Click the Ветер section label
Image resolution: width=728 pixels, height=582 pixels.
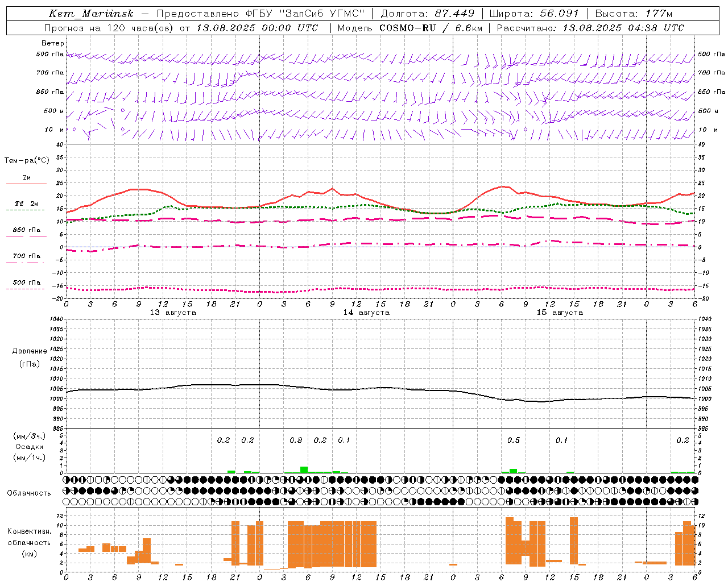pyautogui.click(x=53, y=43)
